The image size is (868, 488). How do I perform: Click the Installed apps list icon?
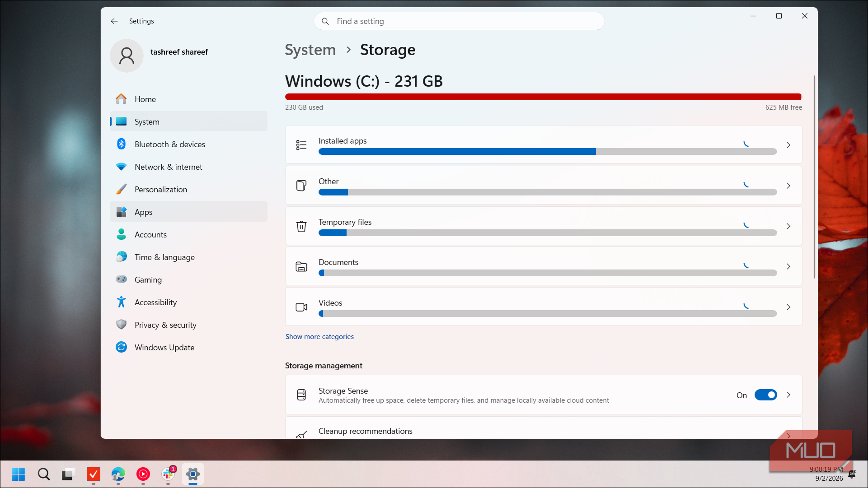coord(301,145)
